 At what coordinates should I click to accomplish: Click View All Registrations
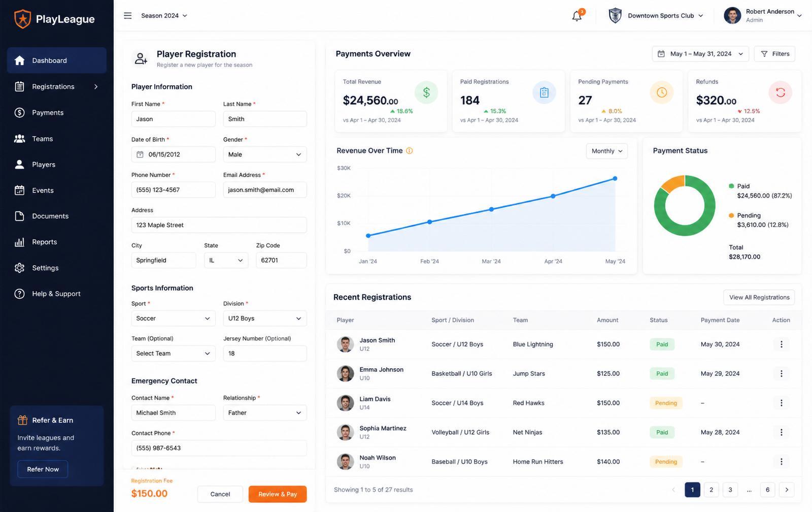759,297
